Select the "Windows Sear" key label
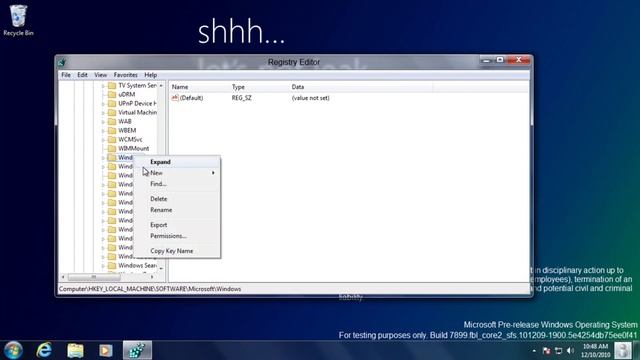The image size is (640, 360). pos(138,265)
